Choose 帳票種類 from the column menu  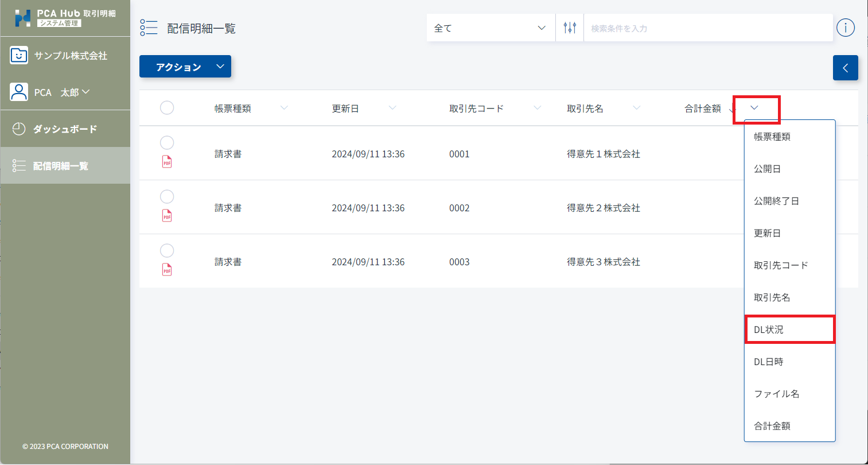point(789,137)
